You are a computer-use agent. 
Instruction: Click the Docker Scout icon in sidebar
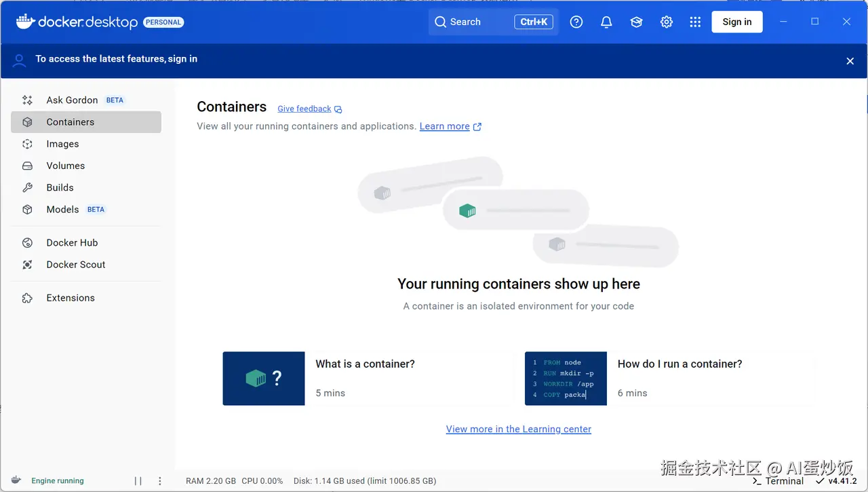pos(27,265)
